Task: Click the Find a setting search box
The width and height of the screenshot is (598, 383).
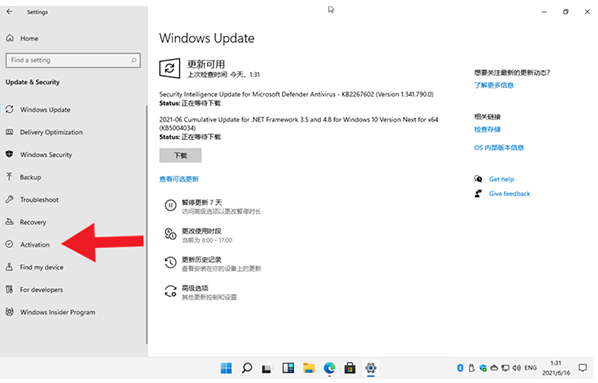Action: click(x=73, y=60)
